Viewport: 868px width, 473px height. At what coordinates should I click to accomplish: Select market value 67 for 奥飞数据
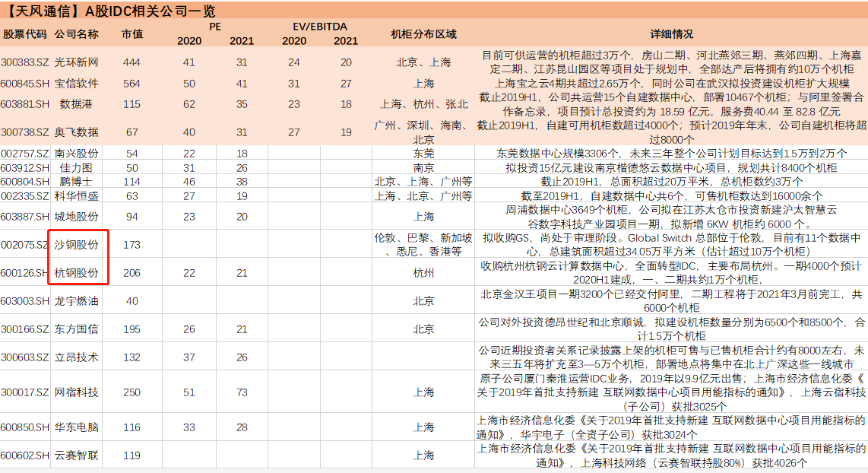click(x=131, y=132)
